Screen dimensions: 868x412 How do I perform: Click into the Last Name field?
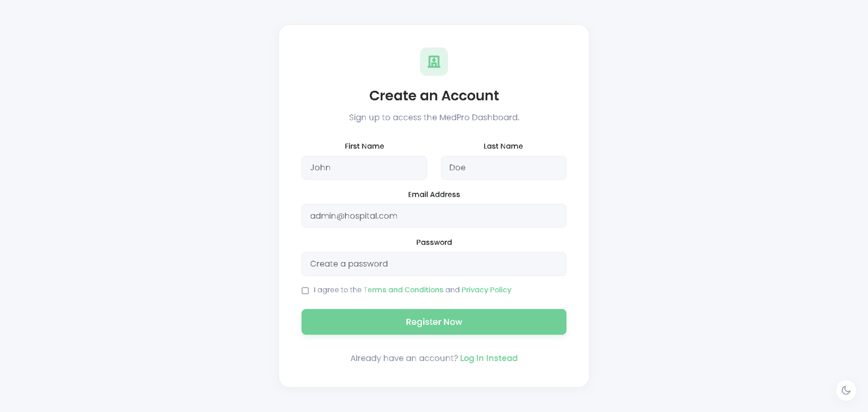[503, 168]
